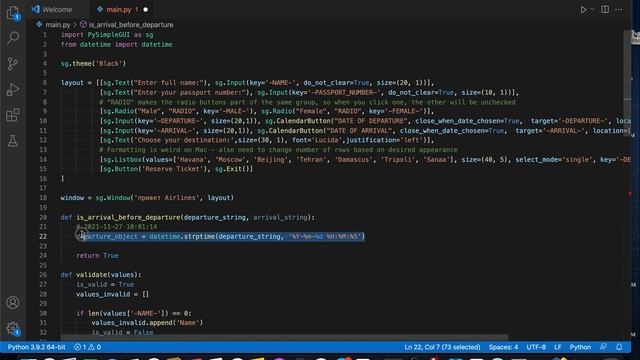Select Python 3.9.2 64-bit interpreter
Viewport: 640px width, 360px height.
coord(36,347)
